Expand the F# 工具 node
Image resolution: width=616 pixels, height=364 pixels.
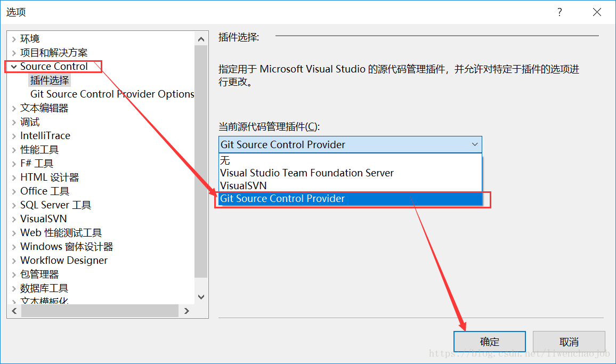point(14,164)
